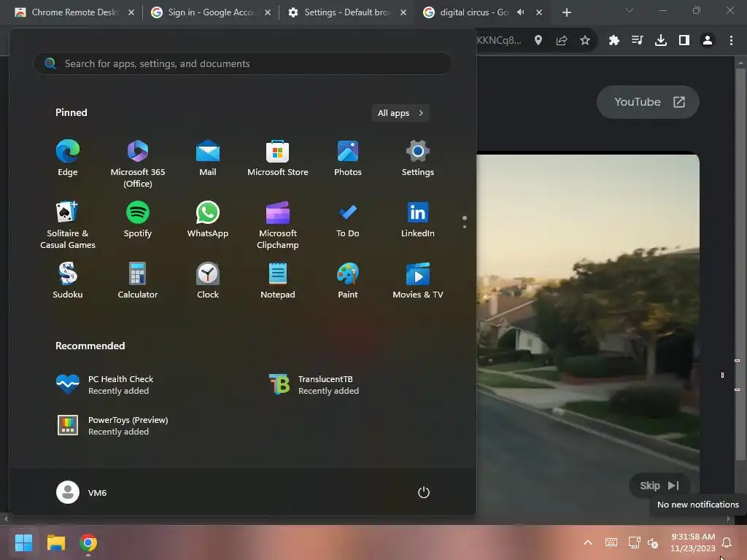The height and width of the screenshot is (560, 747).
Task: Open the Mail app
Action: click(208, 158)
